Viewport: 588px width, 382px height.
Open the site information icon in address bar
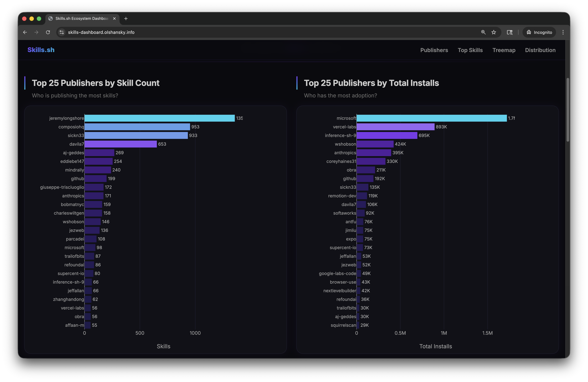pyautogui.click(x=62, y=32)
